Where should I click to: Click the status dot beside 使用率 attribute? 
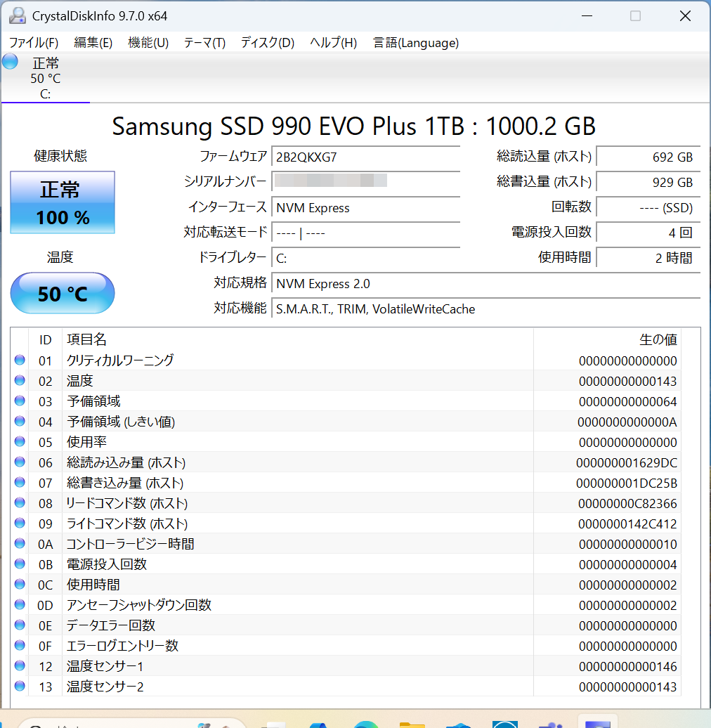coord(20,442)
